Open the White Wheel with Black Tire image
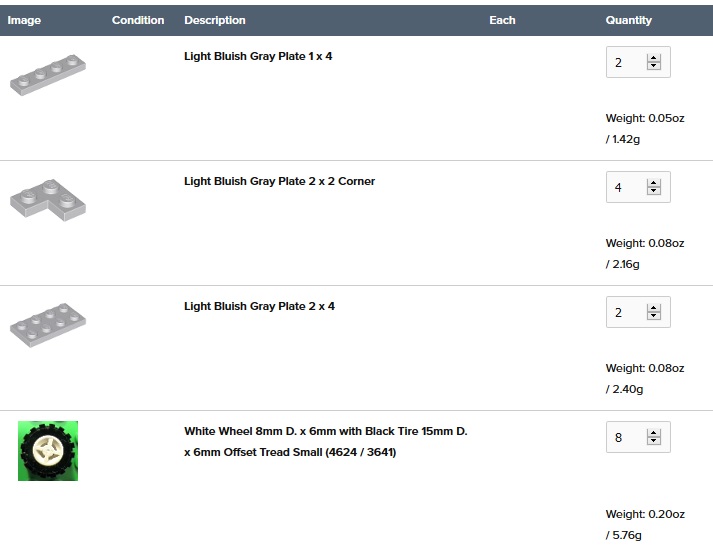Viewport: 713px width, 549px height. [48, 451]
